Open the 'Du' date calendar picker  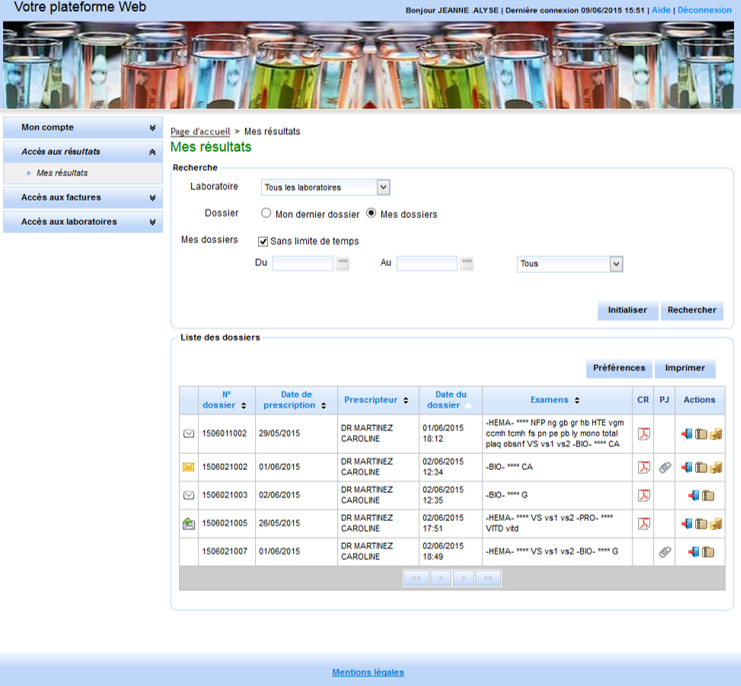(x=343, y=264)
